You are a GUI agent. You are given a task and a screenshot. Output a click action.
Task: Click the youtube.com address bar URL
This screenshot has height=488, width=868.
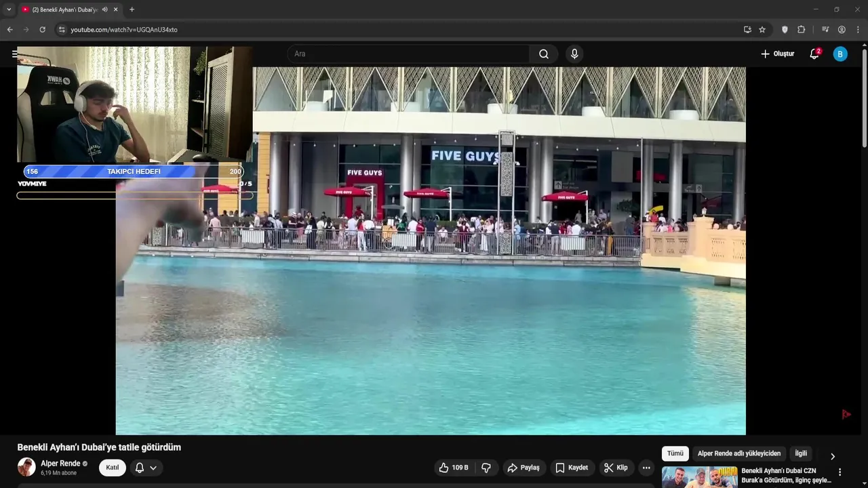pyautogui.click(x=124, y=30)
